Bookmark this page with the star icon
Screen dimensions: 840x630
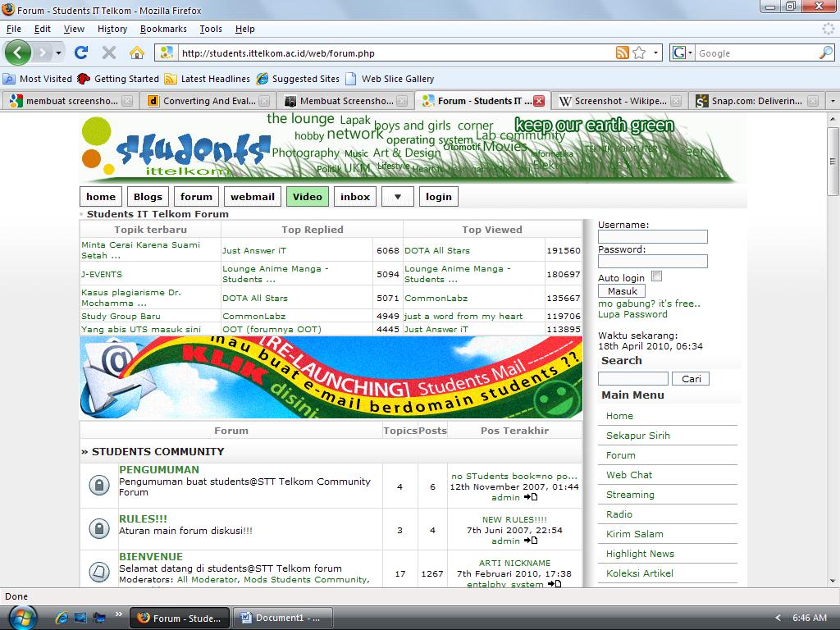pos(639,52)
